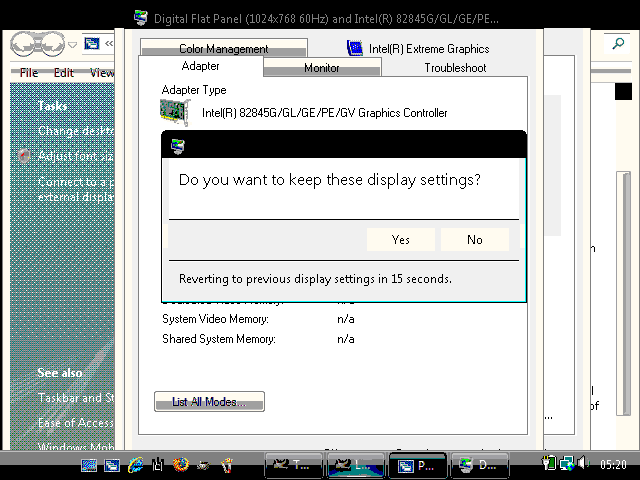Switch to the 'L...' taskbar window
The image size is (640, 480).
(x=356, y=465)
